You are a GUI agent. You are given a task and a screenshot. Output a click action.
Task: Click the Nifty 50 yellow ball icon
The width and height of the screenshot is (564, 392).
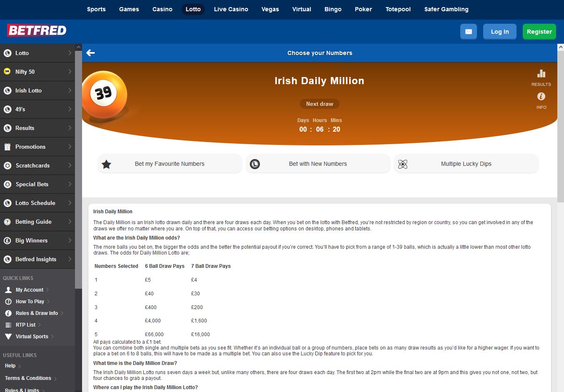pyautogui.click(x=7, y=72)
